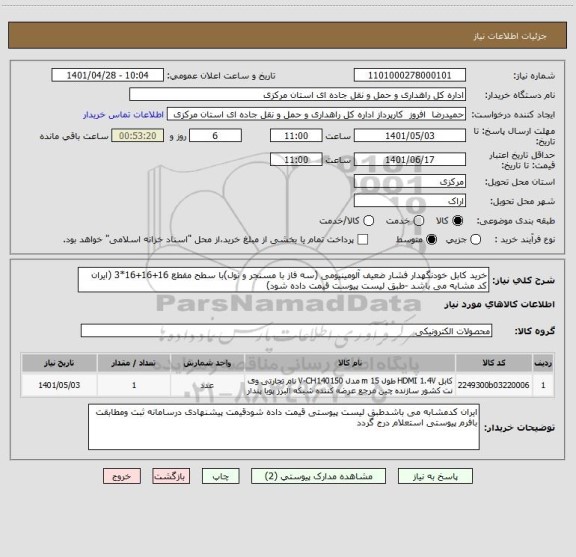Screen dimensions: 576x557
Task: Select the کالا radio button
Action: pos(458,221)
